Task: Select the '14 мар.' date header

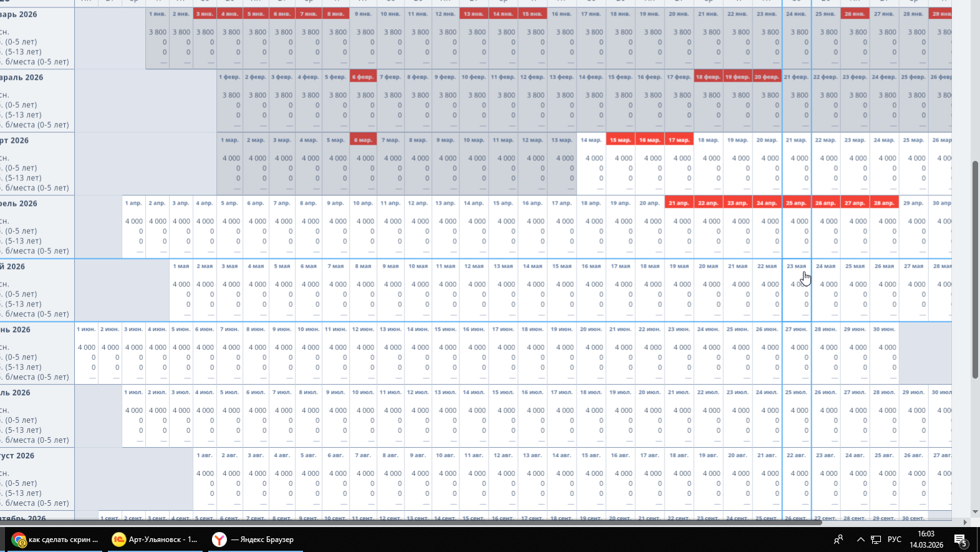Action: (591, 140)
